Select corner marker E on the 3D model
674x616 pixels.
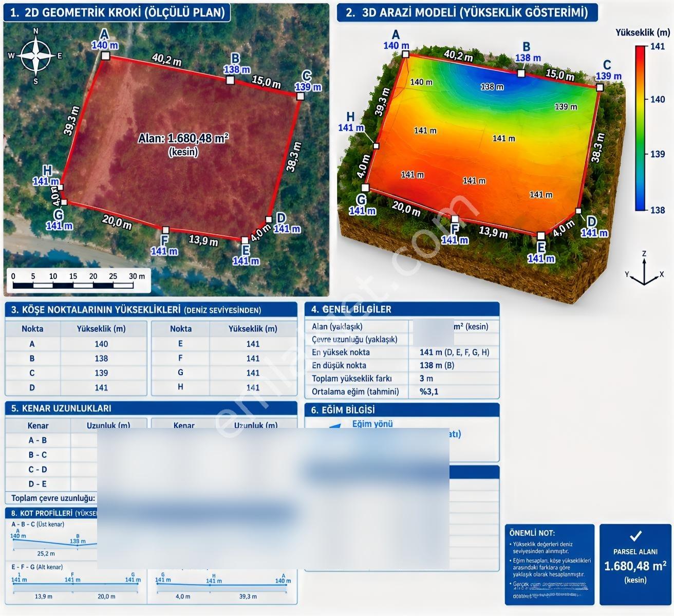coord(540,236)
